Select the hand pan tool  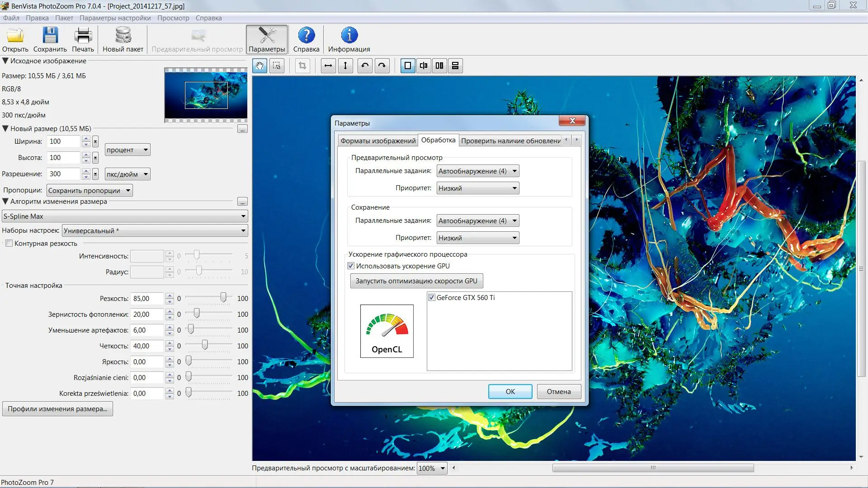(259, 66)
